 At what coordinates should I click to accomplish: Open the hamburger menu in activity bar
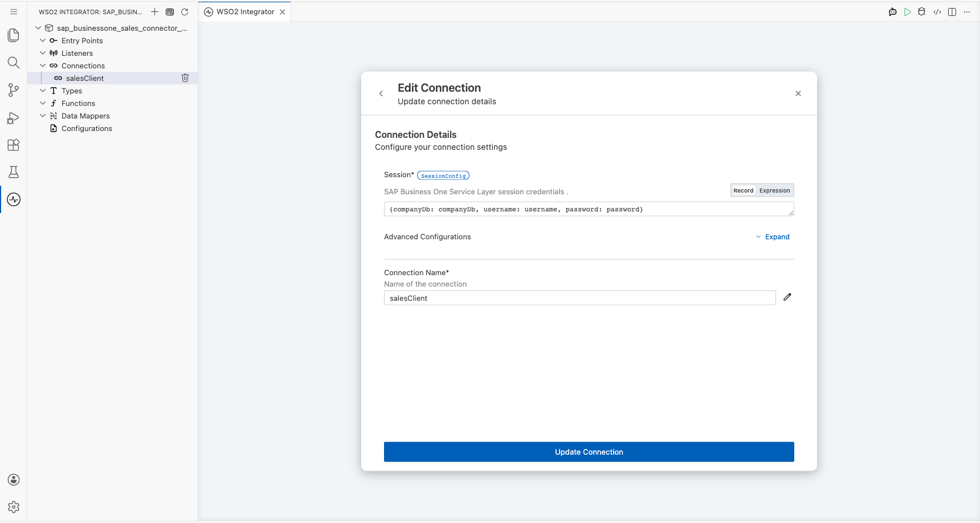(x=14, y=11)
